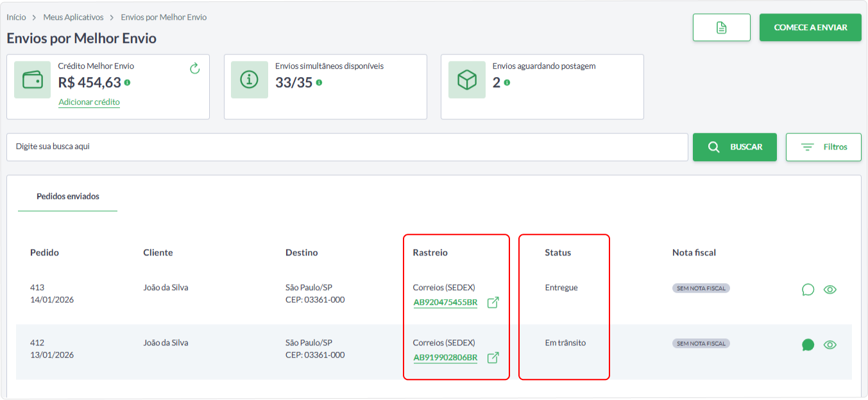Click the COMECE A ENVIAR button

tap(810, 28)
